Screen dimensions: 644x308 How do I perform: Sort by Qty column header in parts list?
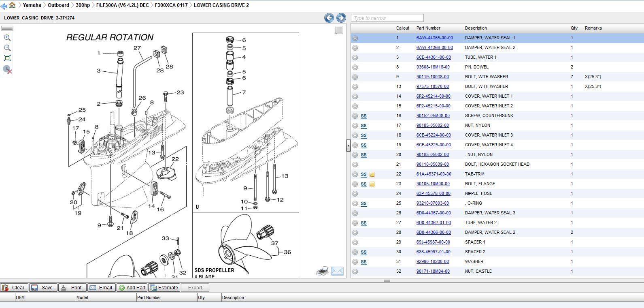point(574,28)
